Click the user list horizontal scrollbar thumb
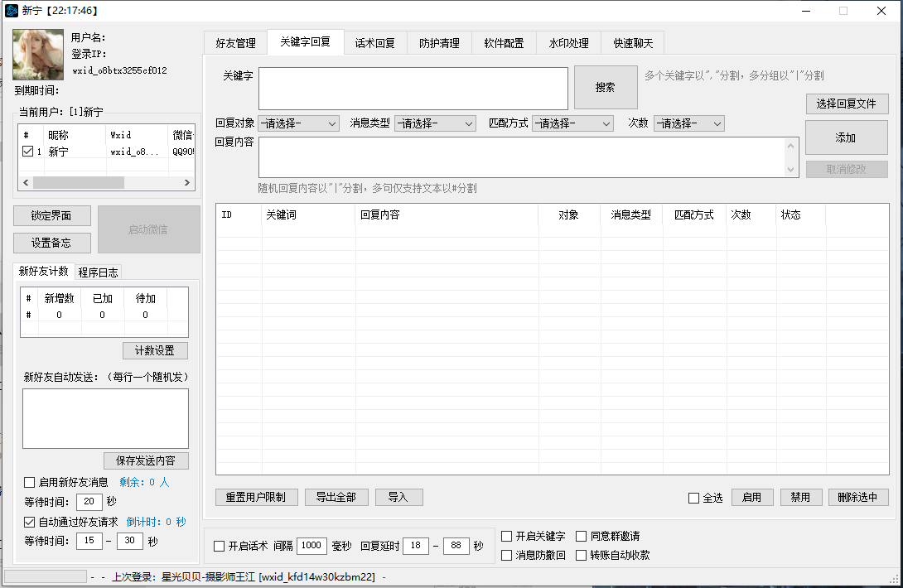The height and width of the screenshot is (588, 903). coord(79,182)
